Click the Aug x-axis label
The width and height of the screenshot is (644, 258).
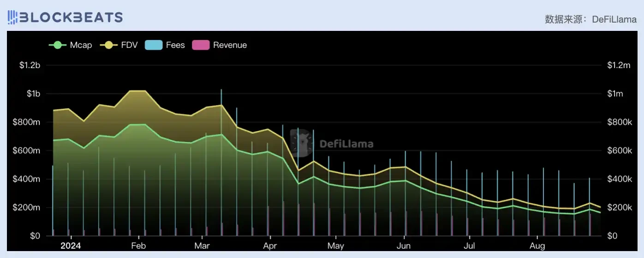tap(537, 246)
